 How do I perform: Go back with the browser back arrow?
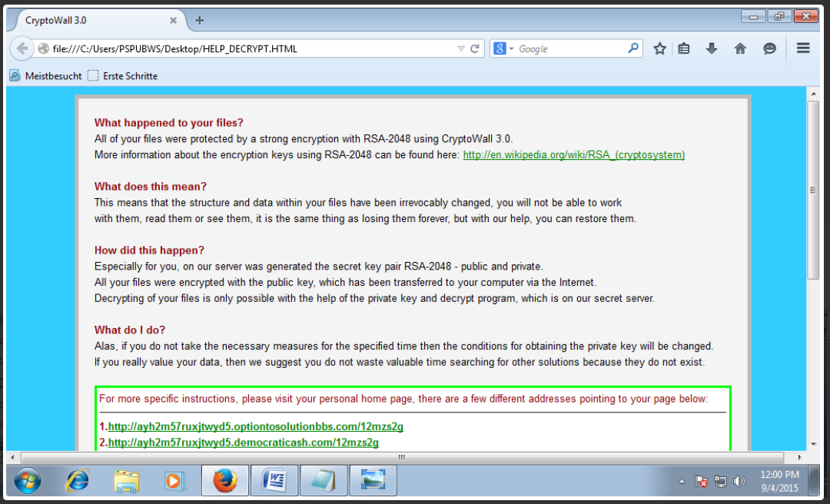coord(22,48)
